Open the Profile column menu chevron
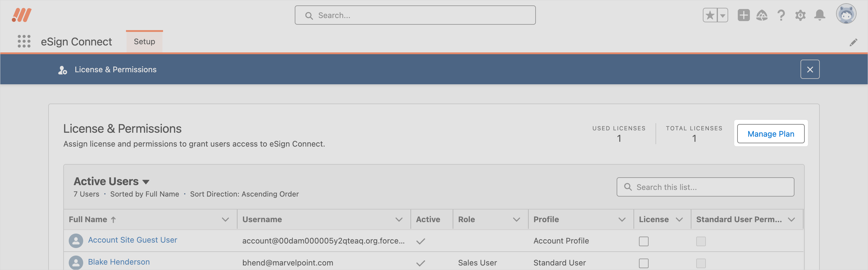 pos(622,219)
